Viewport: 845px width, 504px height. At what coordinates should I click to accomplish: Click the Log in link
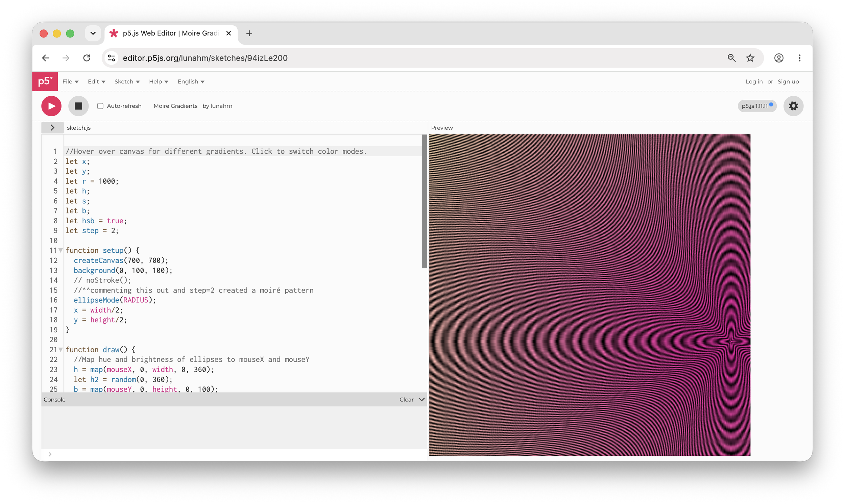click(754, 81)
